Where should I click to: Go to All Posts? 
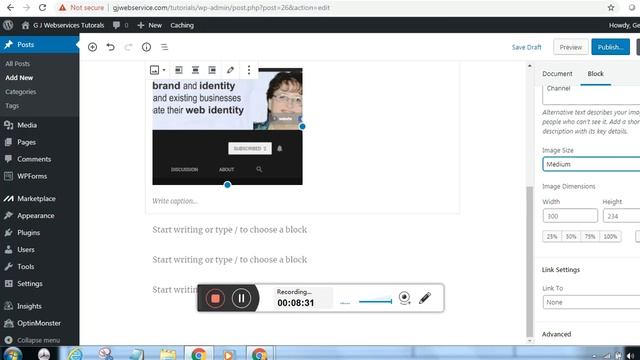[x=18, y=64]
